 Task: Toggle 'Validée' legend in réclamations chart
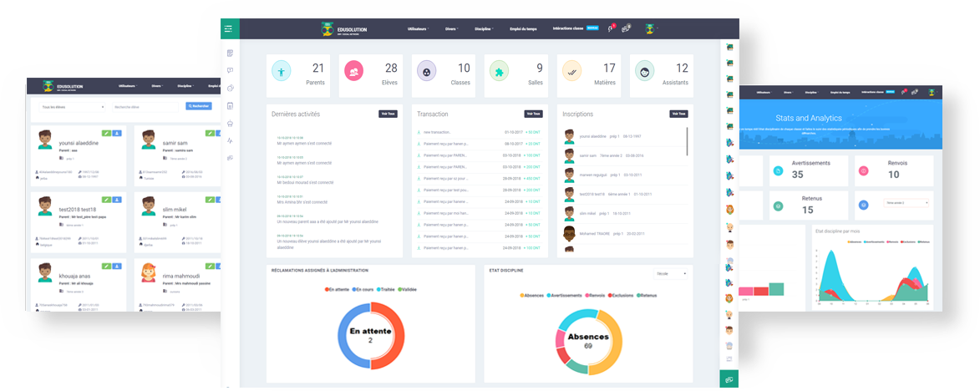(409, 289)
